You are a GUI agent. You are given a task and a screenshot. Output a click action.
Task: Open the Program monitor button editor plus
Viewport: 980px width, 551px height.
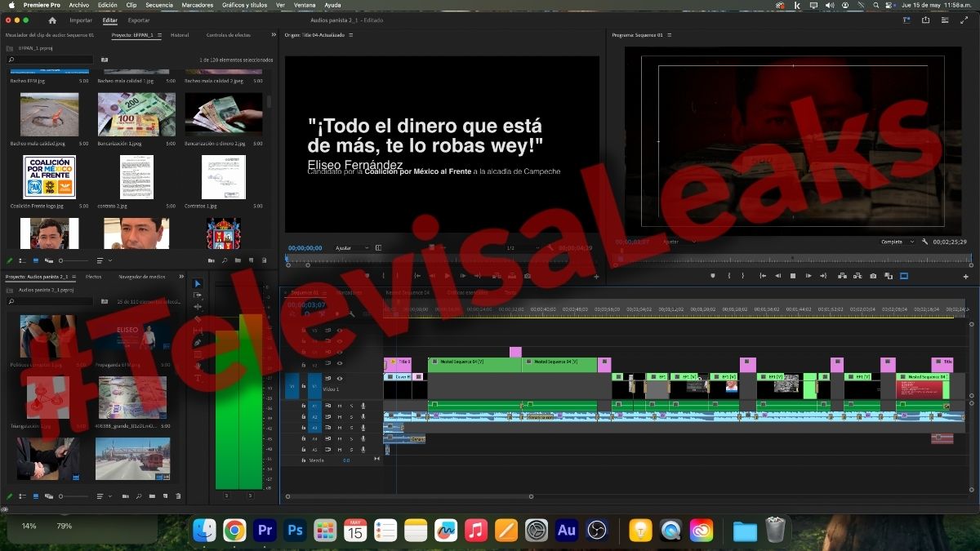click(965, 277)
